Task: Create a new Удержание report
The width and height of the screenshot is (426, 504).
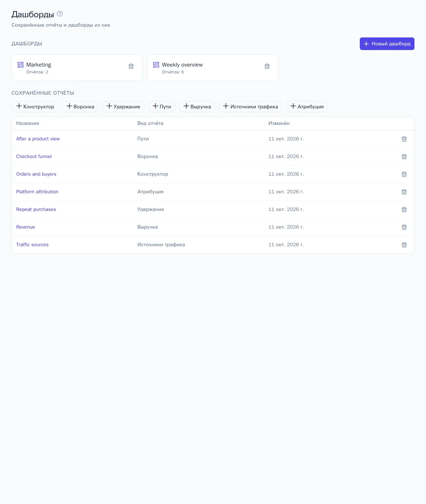Action: click(123, 107)
